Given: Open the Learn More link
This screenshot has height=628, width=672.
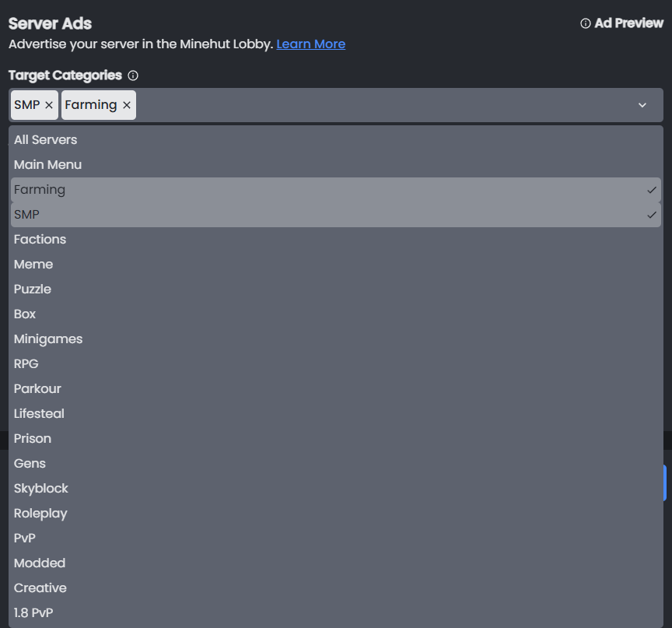Looking at the screenshot, I should click(x=310, y=44).
